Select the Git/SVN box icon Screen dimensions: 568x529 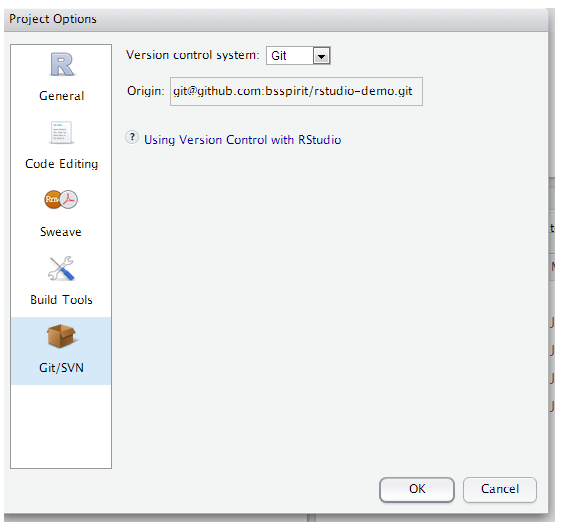61,336
